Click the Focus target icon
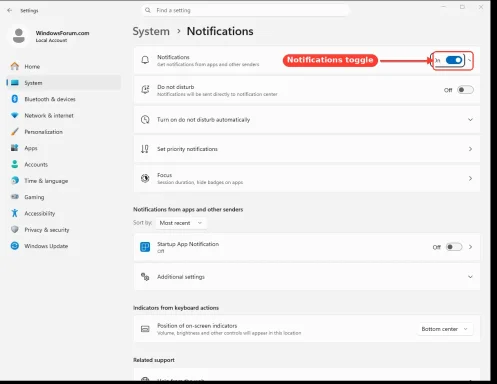 click(145, 178)
